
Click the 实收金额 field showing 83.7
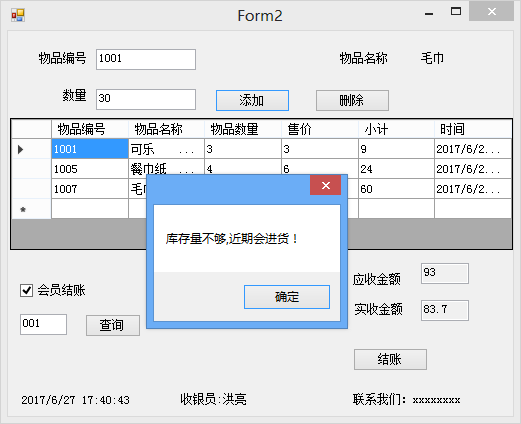[x=445, y=310]
